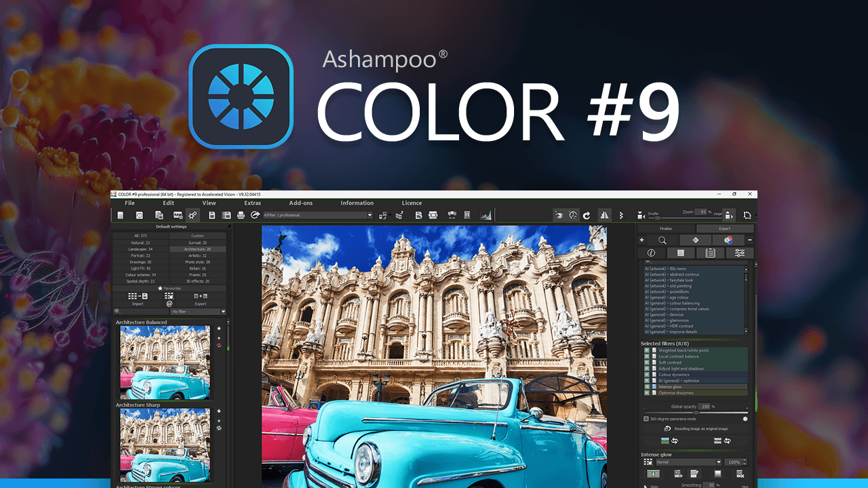868x488 pixels.
Task: Switch to the Finalise tab
Action: [x=666, y=229]
